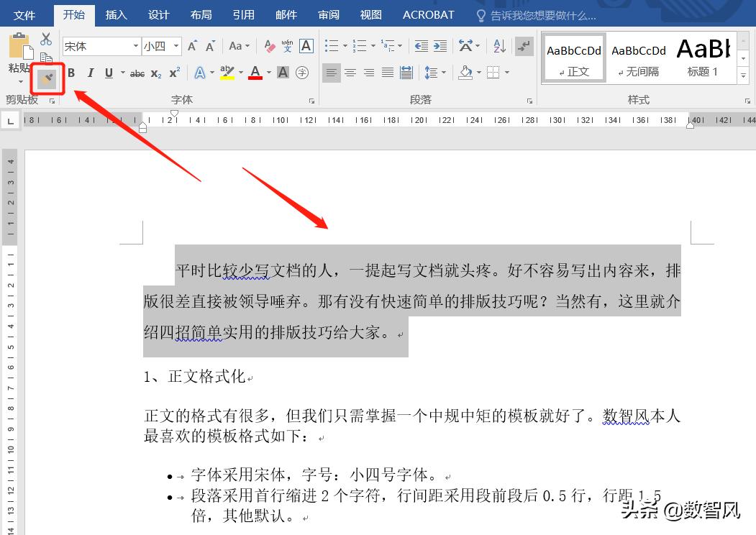Open the ACROBAT ribbon tab

coord(428,14)
